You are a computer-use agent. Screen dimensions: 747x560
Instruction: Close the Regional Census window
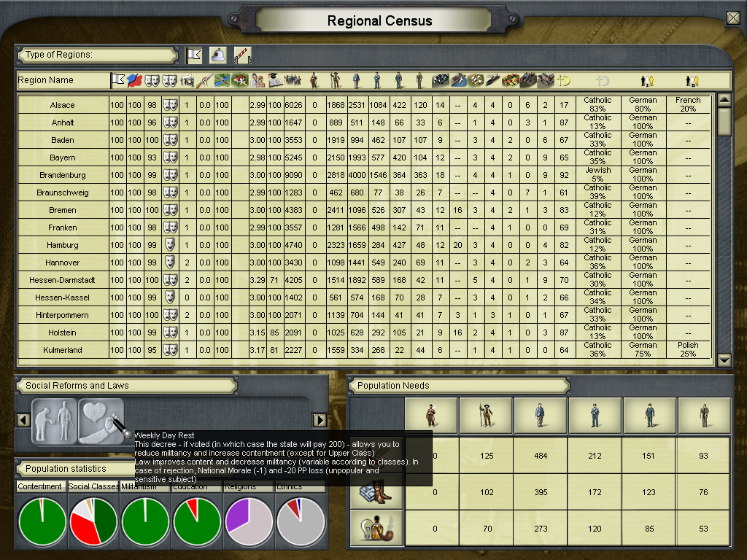733,18
